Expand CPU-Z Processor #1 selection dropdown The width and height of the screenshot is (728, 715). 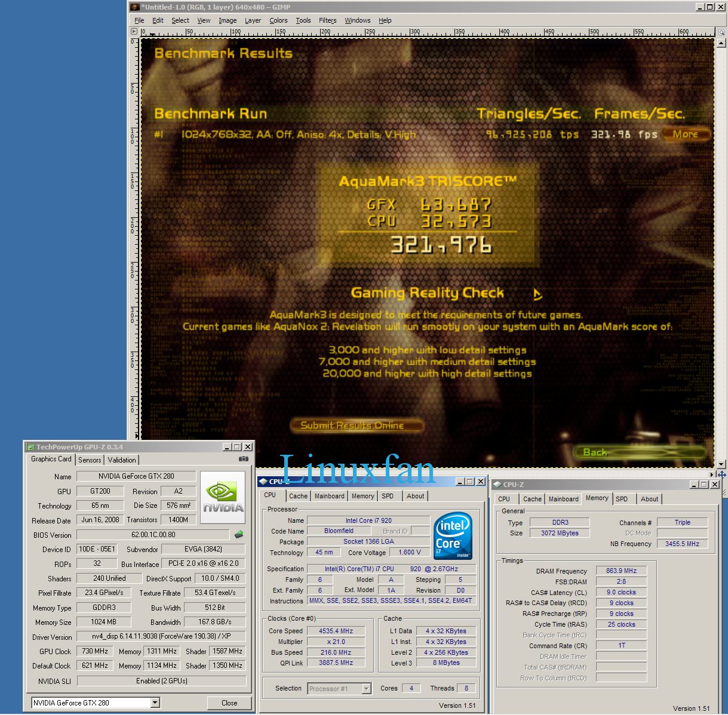click(367, 689)
